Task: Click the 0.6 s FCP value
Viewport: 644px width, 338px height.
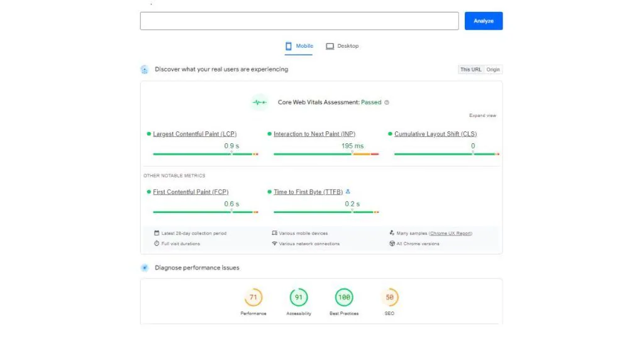Action: (231, 204)
